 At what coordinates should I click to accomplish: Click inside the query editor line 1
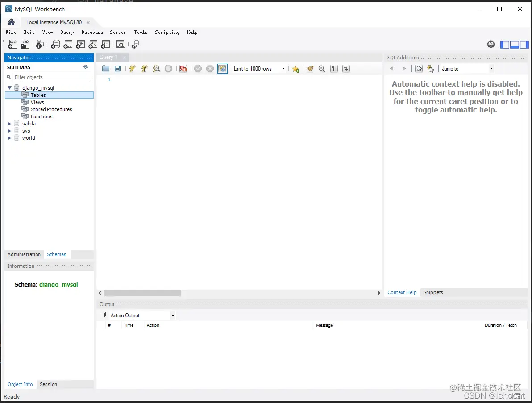point(246,79)
